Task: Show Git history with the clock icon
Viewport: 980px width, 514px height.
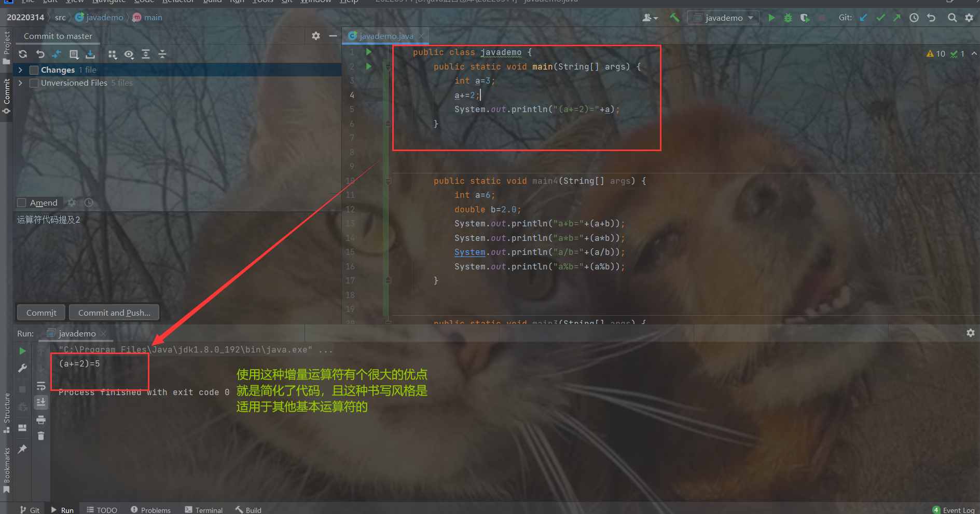Action: tap(914, 18)
